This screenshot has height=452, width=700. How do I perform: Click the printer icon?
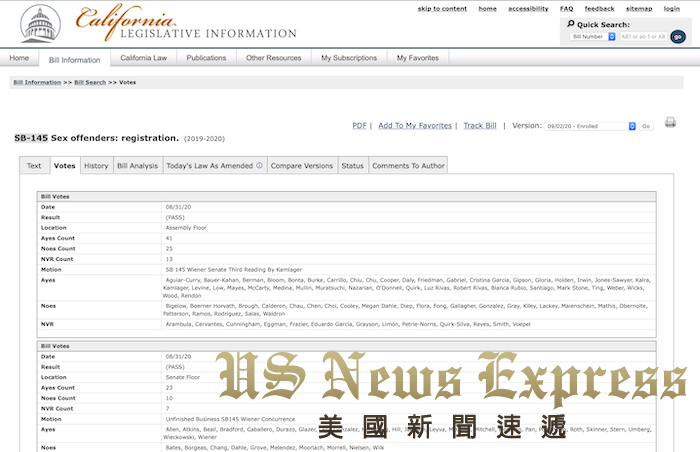click(x=670, y=122)
